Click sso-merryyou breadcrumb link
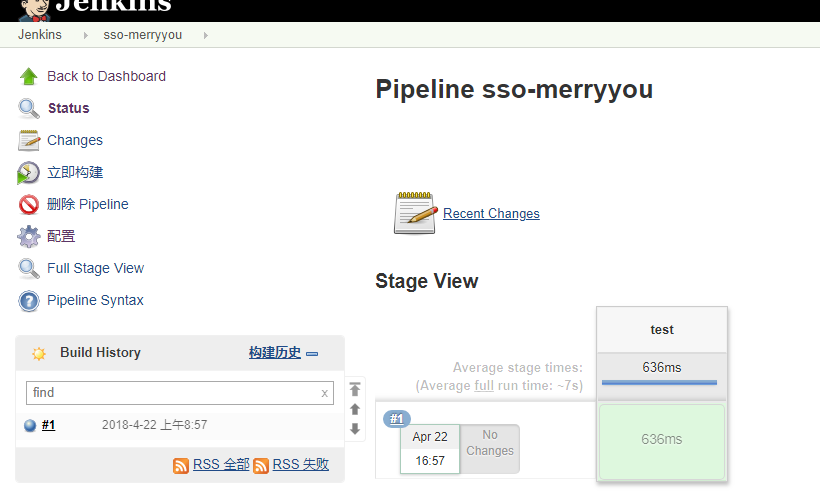Viewport: 820px width, 503px height. 143,35
